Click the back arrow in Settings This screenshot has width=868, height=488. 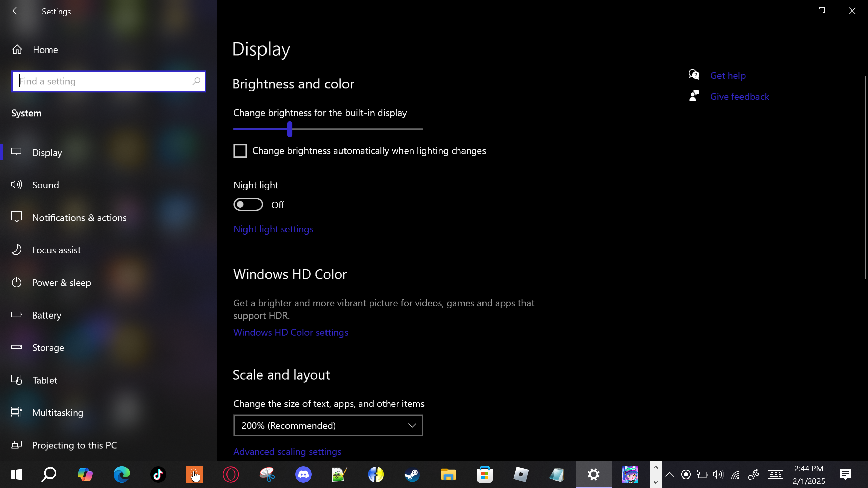pyautogui.click(x=16, y=11)
